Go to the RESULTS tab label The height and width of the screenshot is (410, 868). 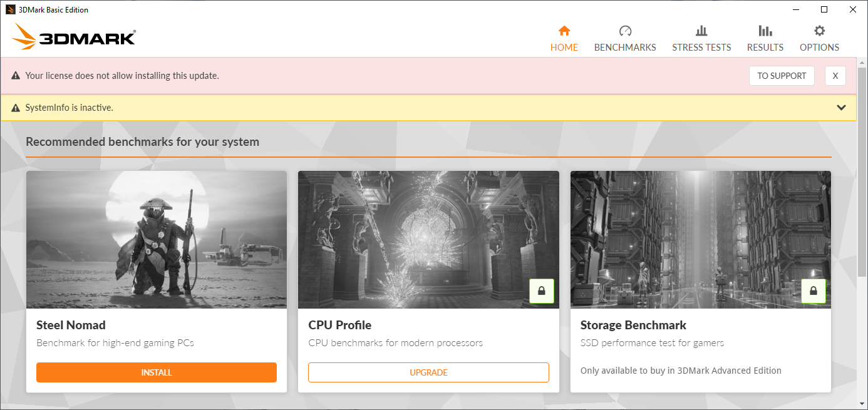coord(765,48)
